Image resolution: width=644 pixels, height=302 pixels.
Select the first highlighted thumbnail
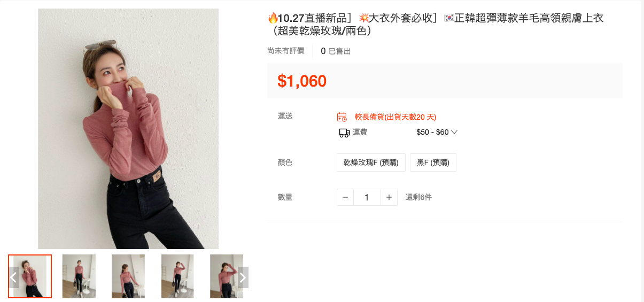click(30, 276)
